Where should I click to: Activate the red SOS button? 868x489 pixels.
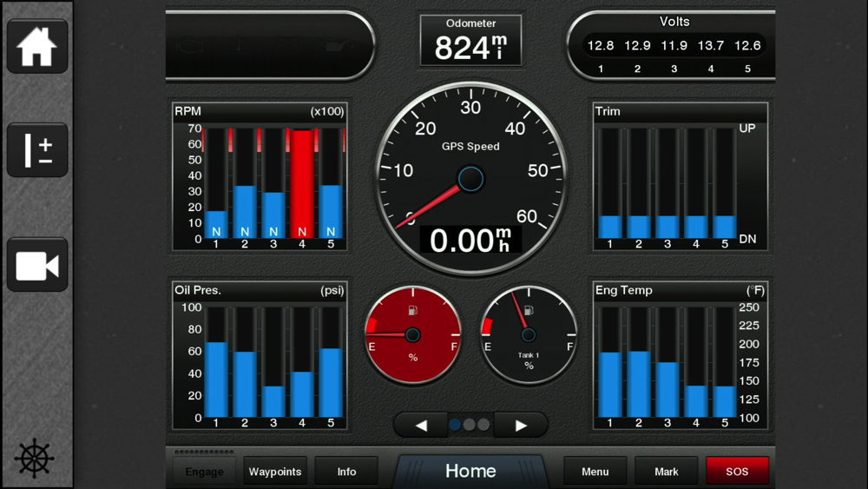coord(737,472)
